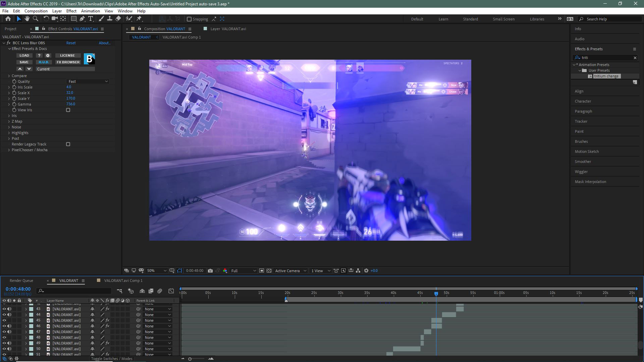This screenshot has height=362, width=644.
Task: Click the FX BROWSER button
Action: point(68,62)
